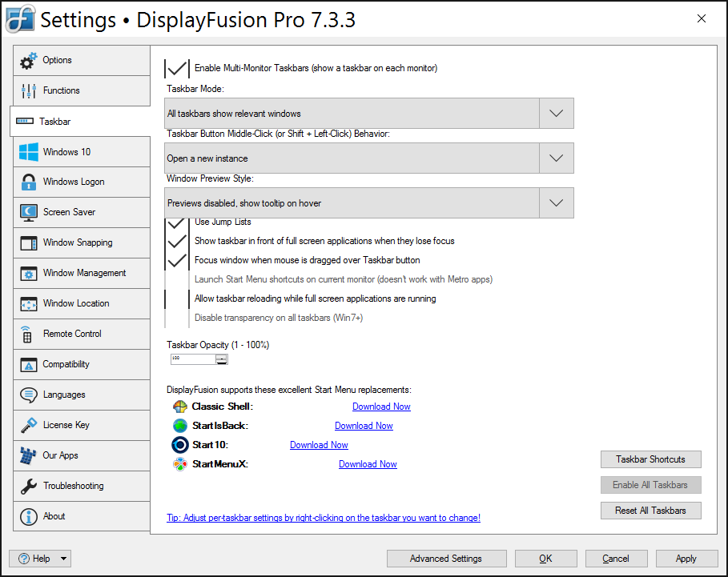728x577 pixels.
Task: Click the Windows Logon padlock icon
Action: [29, 182]
